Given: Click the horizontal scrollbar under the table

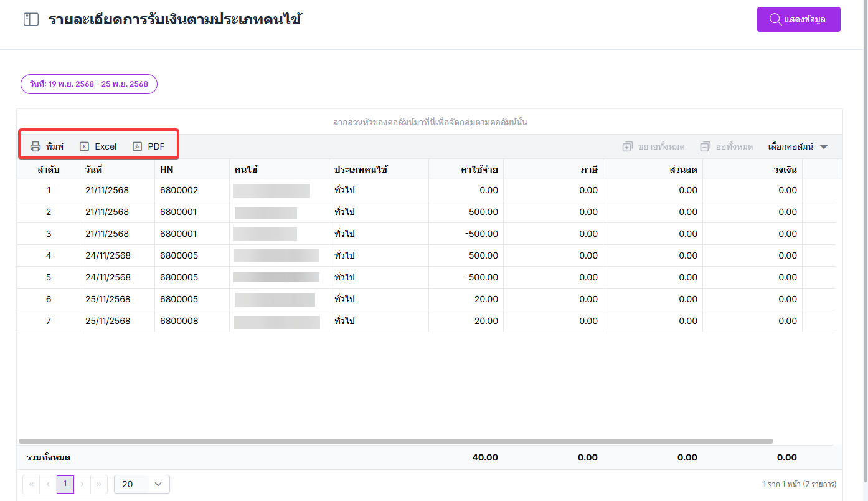Looking at the screenshot, I should tap(396, 441).
